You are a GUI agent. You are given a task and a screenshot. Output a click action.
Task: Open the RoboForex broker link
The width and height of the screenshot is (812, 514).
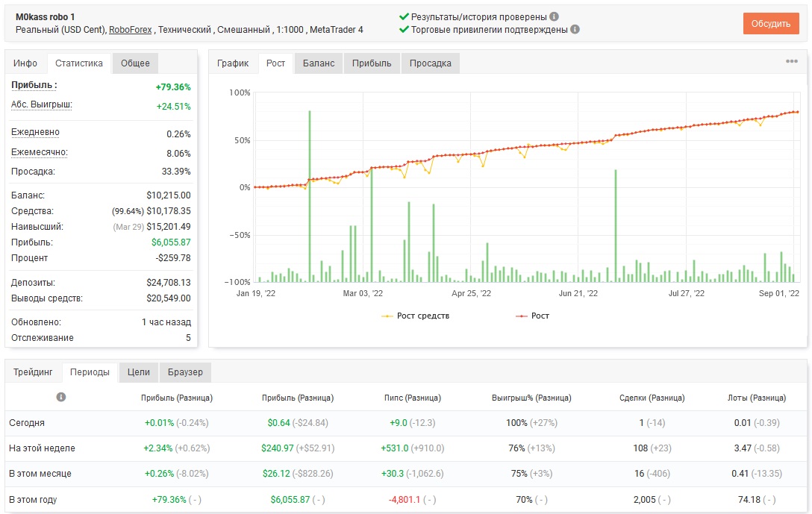coord(130,30)
